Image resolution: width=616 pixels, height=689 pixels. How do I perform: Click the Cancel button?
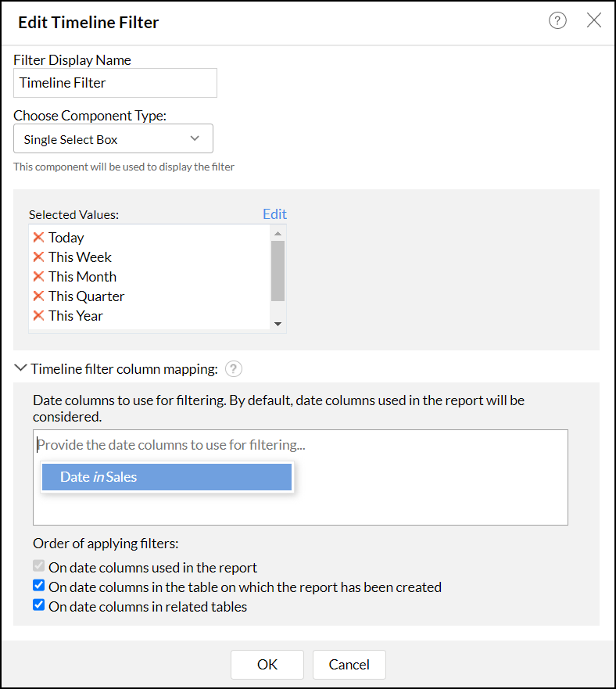349,664
